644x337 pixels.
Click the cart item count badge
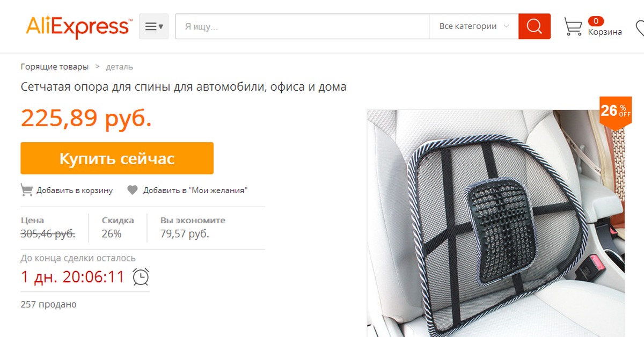pos(596,21)
